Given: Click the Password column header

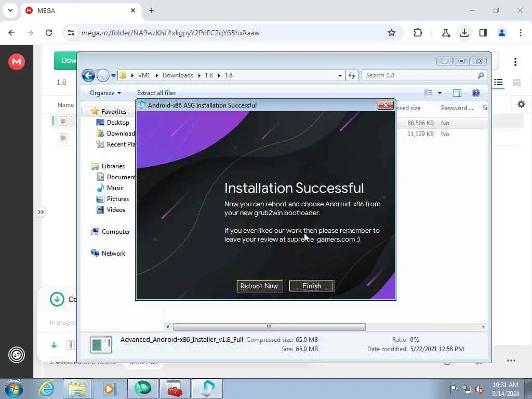Looking at the screenshot, I should 457,108.
